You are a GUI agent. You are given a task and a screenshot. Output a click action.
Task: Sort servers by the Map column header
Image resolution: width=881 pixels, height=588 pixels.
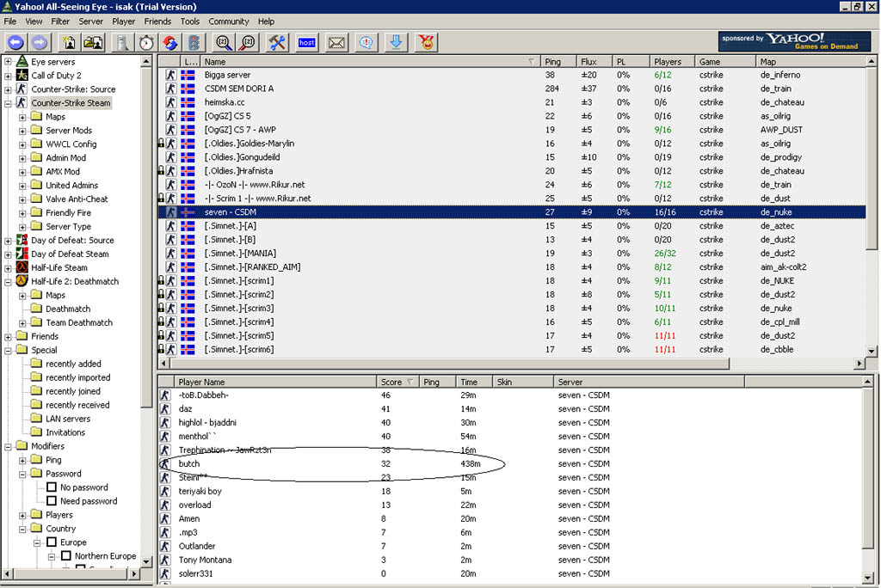[x=810, y=61]
